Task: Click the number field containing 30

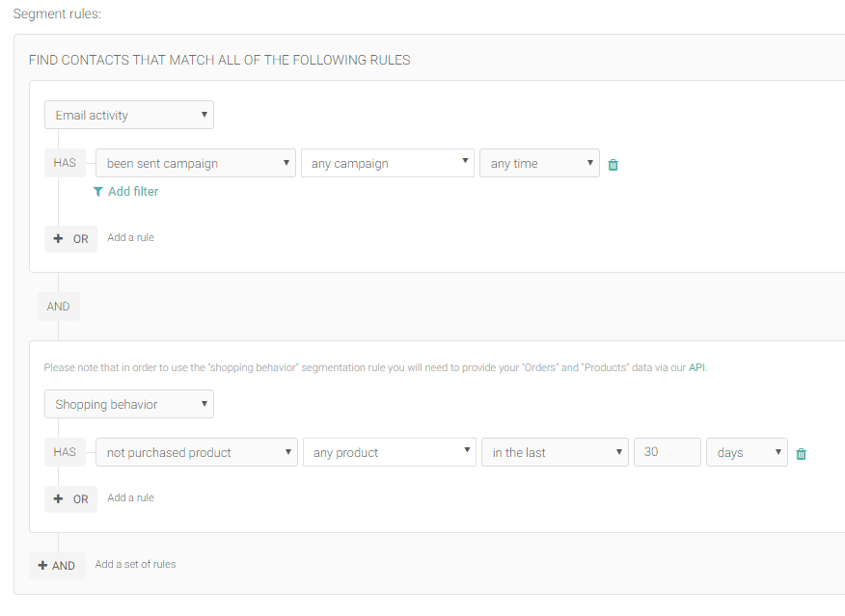Action: [668, 452]
